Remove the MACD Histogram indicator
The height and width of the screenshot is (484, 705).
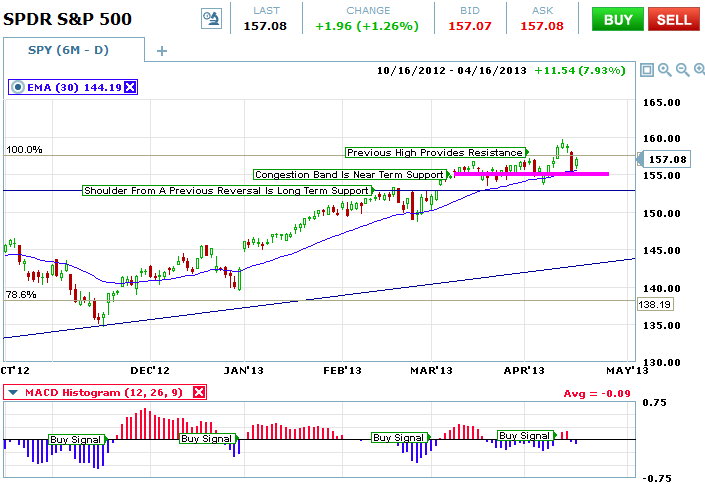[199, 392]
